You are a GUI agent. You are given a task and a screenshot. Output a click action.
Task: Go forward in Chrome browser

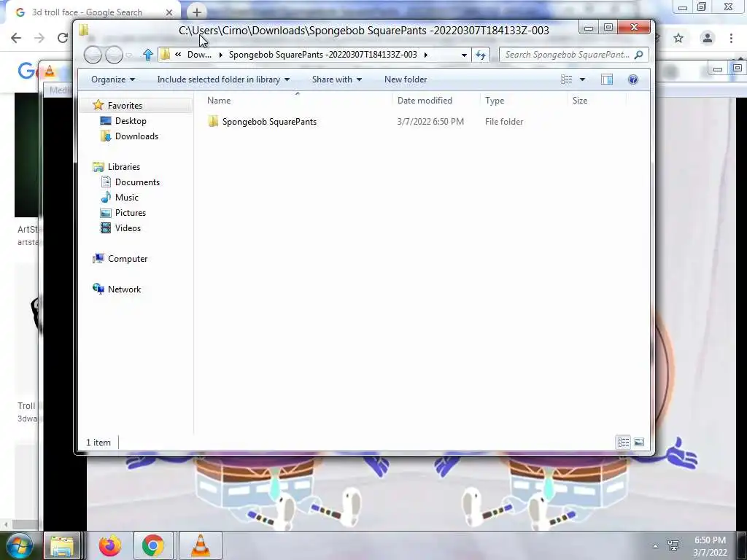39,38
